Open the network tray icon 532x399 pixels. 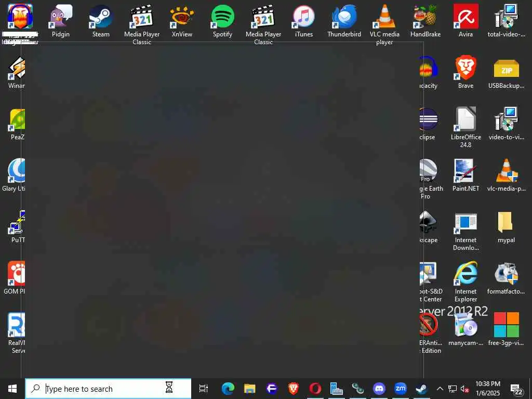coord(452,389)
